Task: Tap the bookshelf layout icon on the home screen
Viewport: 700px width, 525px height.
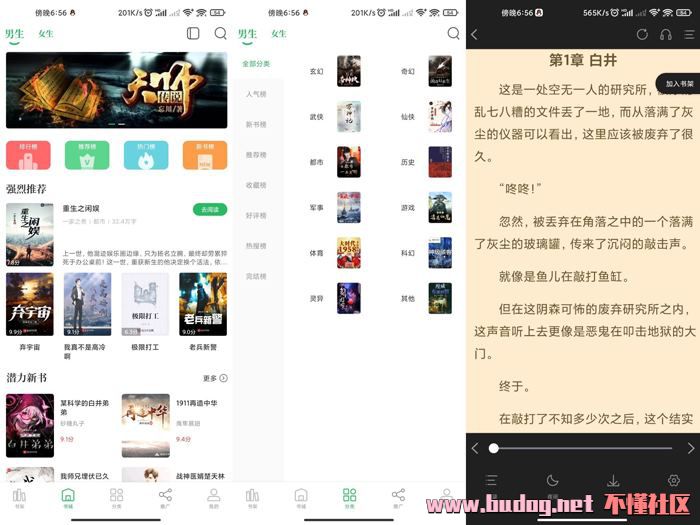Action: (x=193, y=33)
